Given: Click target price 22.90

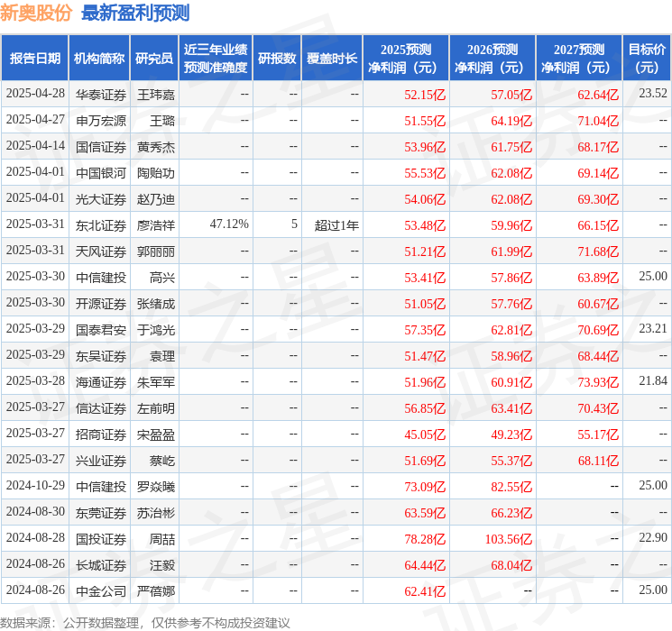Looking at the screenshot, I should (x=653, y=537).
